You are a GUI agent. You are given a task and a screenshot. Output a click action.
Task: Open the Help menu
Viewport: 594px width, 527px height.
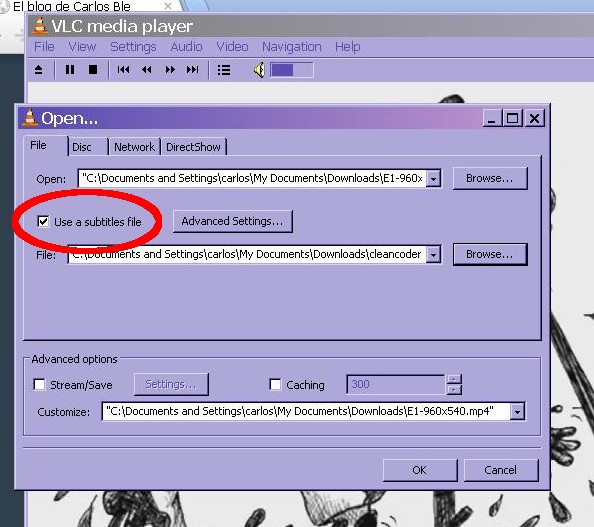coord(348,47)
